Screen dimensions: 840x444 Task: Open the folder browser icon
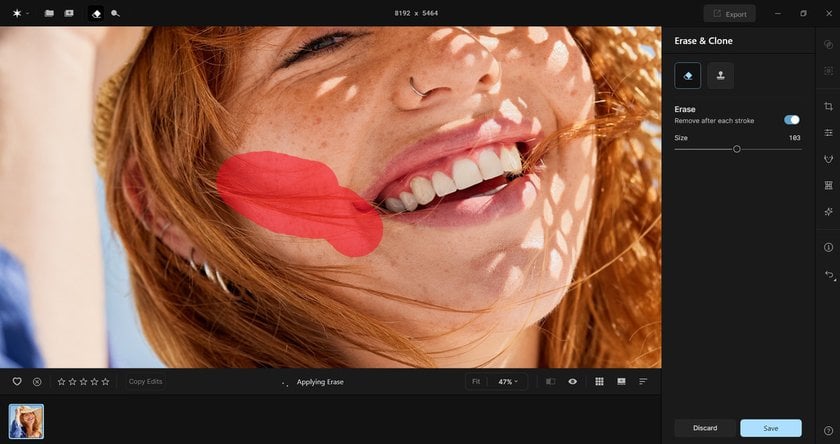pyautogui.click(x=49, y=13)
